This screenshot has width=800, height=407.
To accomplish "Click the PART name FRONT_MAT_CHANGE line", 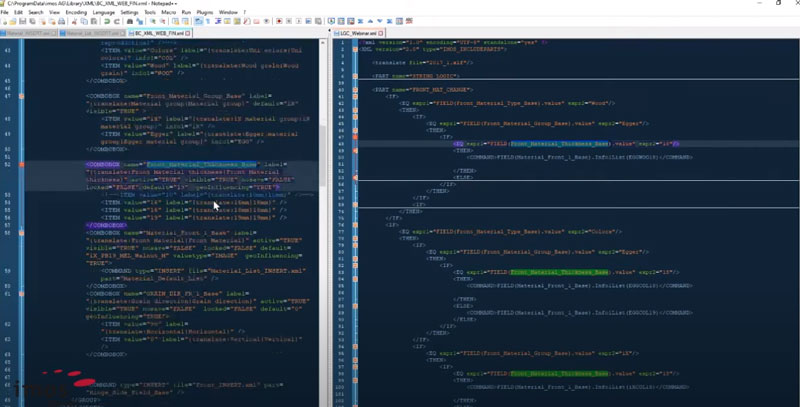I will [422, 90].
